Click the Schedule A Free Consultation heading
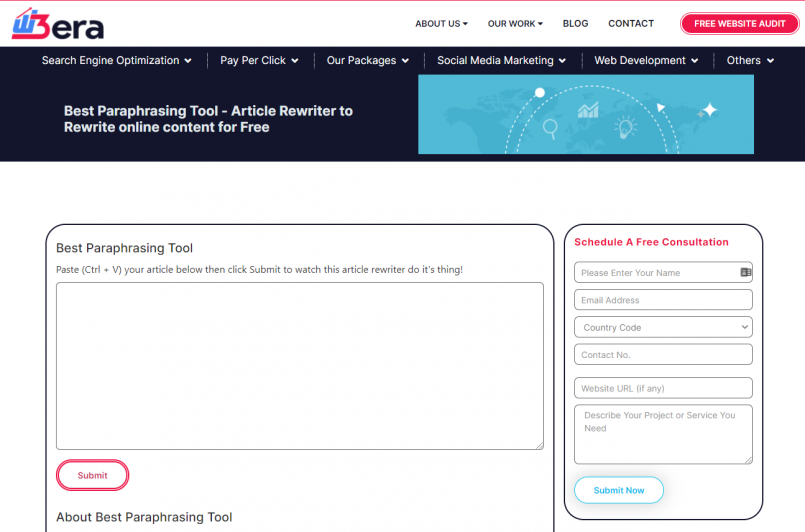The width and height of the screenshot is (805, 532). [651, 242]
